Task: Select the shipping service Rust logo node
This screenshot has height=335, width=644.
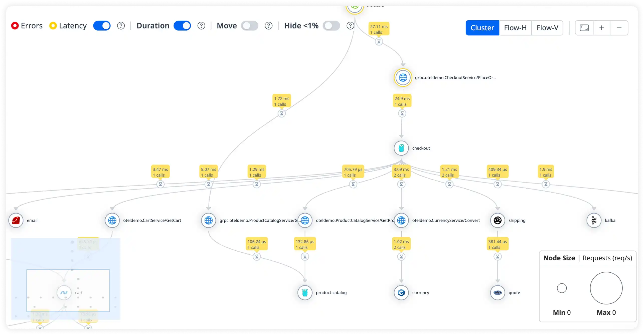Action: [497, 220]
